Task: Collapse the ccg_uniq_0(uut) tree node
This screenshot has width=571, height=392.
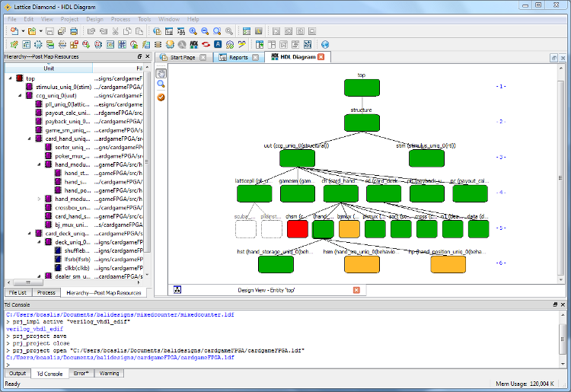Action: tap(20, 96)
